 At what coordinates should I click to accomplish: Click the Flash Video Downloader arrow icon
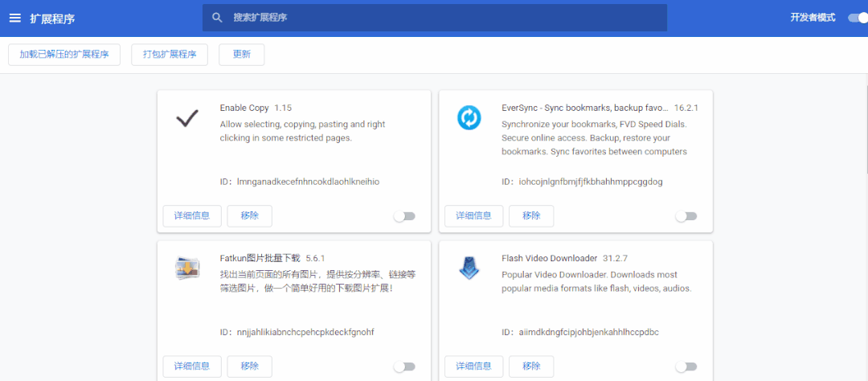469,268
